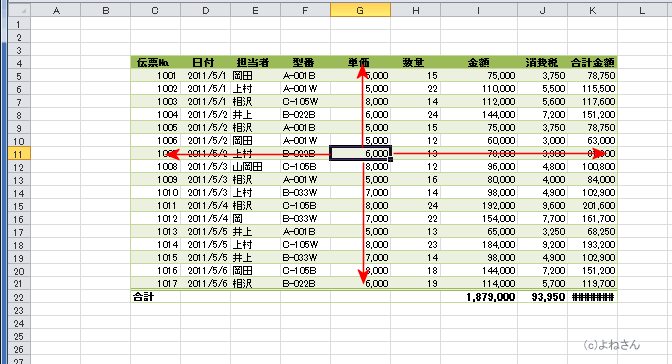Select amount cell 184,000
This screenshot has height=364, width=672.
point(479,245)
